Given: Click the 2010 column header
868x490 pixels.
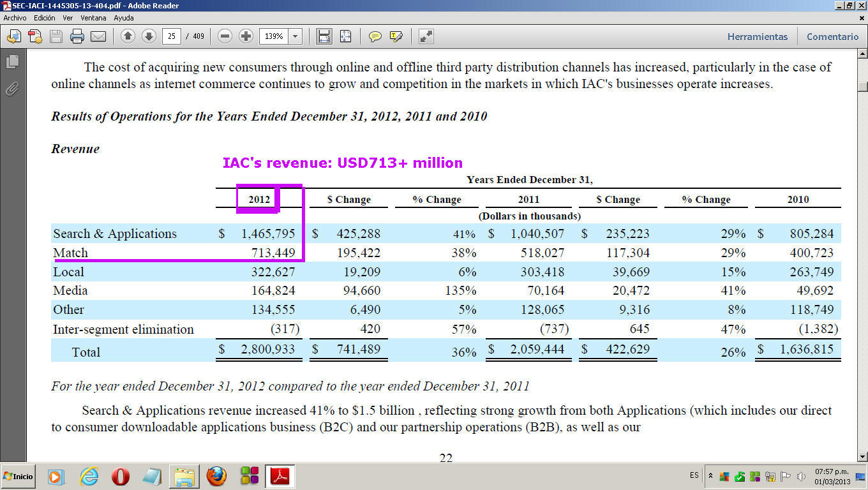Looking at the screenshot, I should (798, 200).
